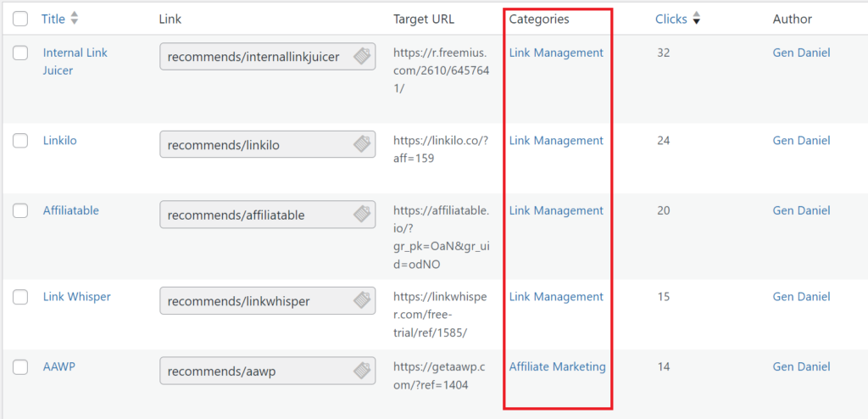Select the recommends/affiliatable link field
Image resolution: width=868 pixels, height=419 pixels.
click(267, 215)
